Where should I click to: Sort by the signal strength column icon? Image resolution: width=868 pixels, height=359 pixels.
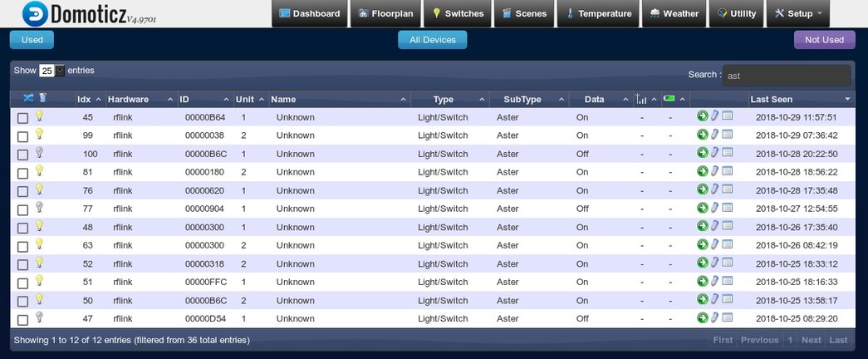click(x=640, y=100)
